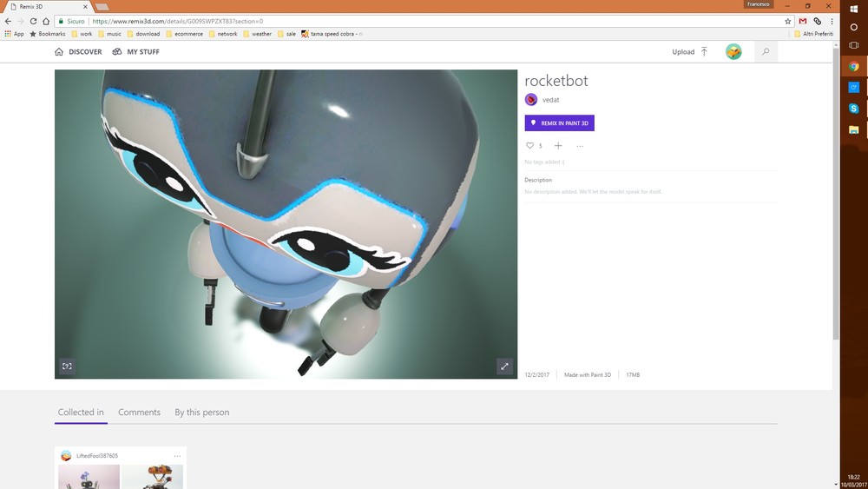Open the work bookmarks folder
This screenshot has height=489, width=868.
tap(82, 34)
